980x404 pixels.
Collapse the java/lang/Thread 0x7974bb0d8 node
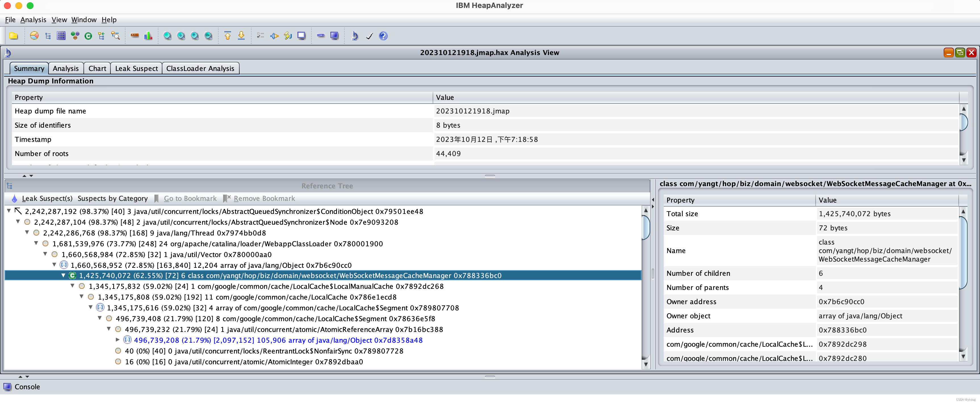click(27, 232)
